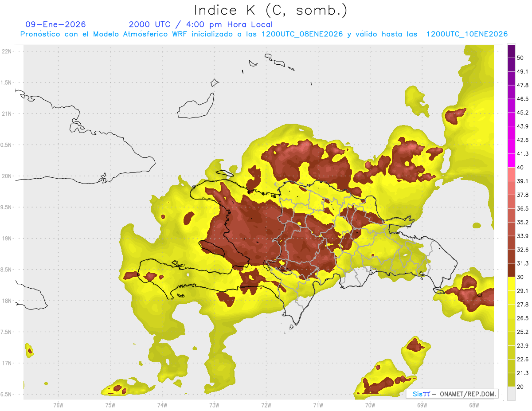The width and height of the screenshot is (532, 411).
Task: Click the legend value '46.5'
Action: (x=523, y=99)
